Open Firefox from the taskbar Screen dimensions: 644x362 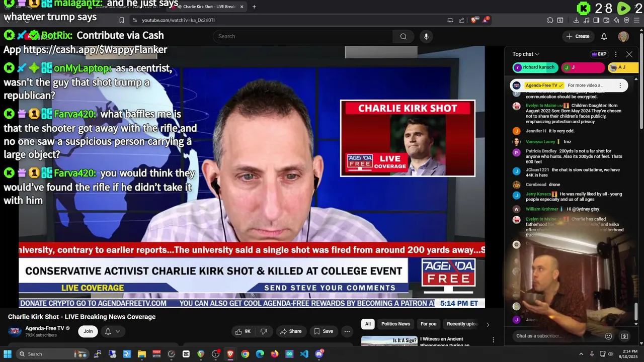(274, 354)
